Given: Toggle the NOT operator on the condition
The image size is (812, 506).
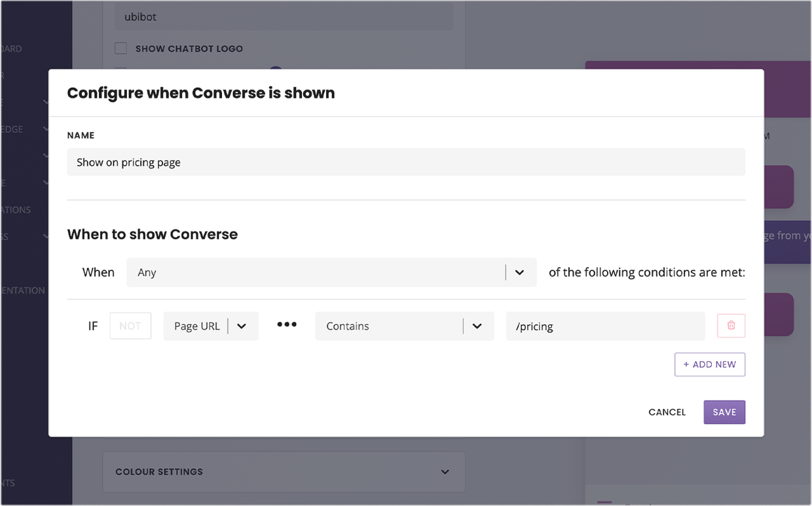Looking at the screenshot, I should (x=130, y=326).
